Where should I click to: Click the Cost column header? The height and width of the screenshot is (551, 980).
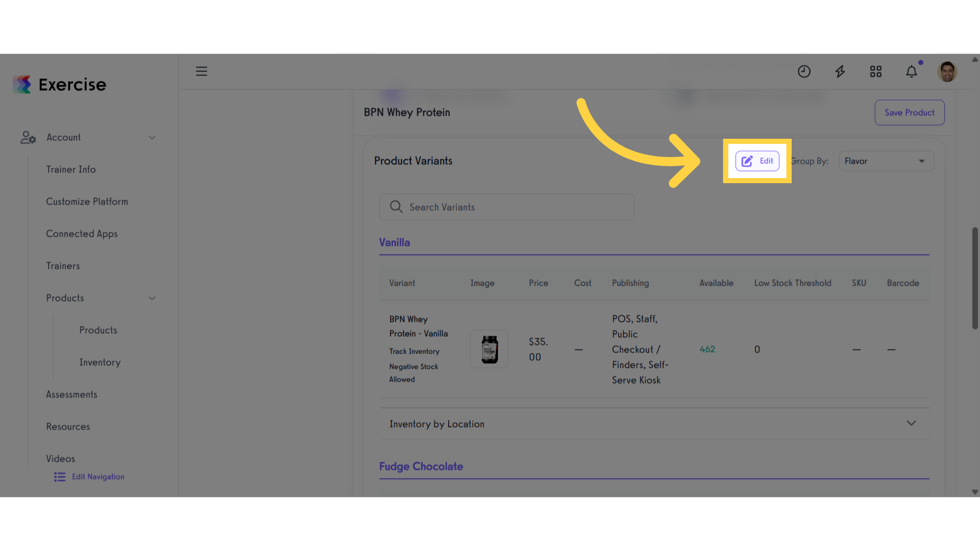(582, 283)
